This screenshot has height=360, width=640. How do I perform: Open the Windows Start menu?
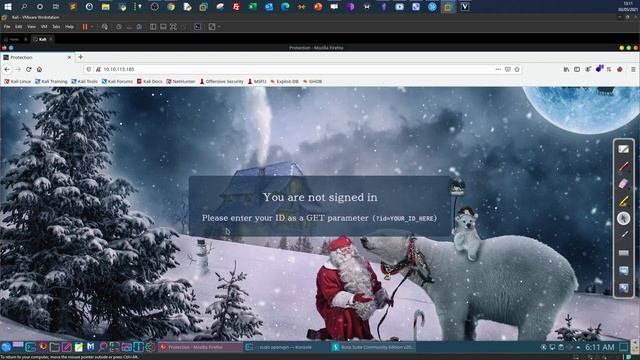[x=8, y=7]
